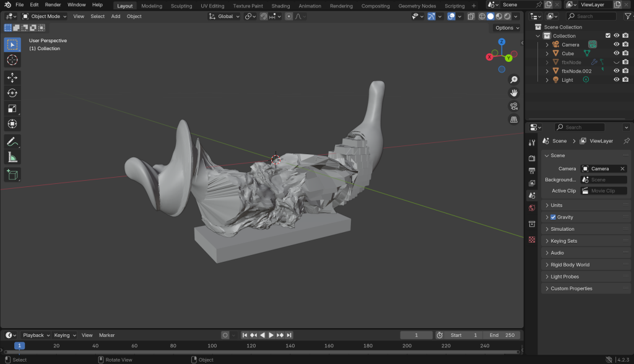The image size is (634, 364).
Task: Open the Output properties tab
Action: 532,171
